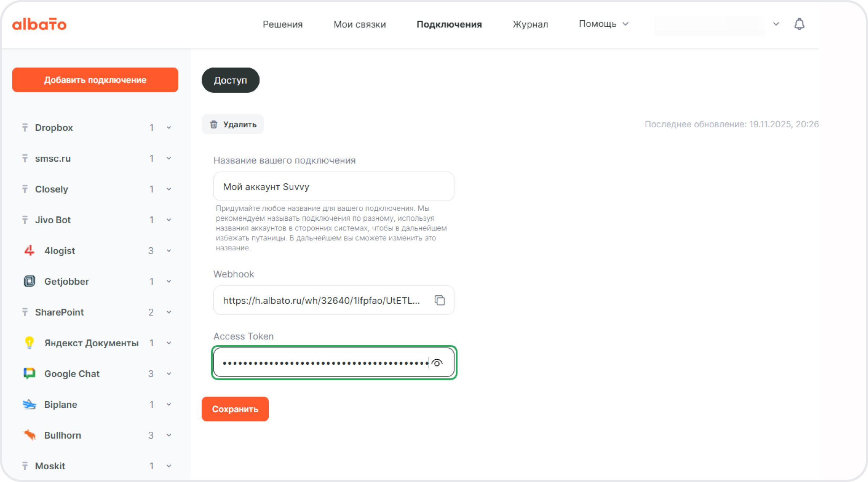
Task: Open the Журнал page
Action: tap(530, 24)
